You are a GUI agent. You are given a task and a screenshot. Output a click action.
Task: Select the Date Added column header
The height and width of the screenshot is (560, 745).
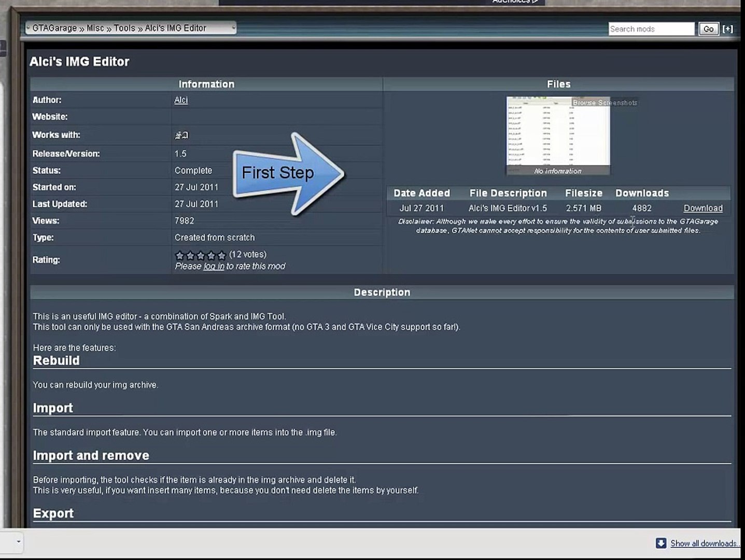click(x=421, y=193)
